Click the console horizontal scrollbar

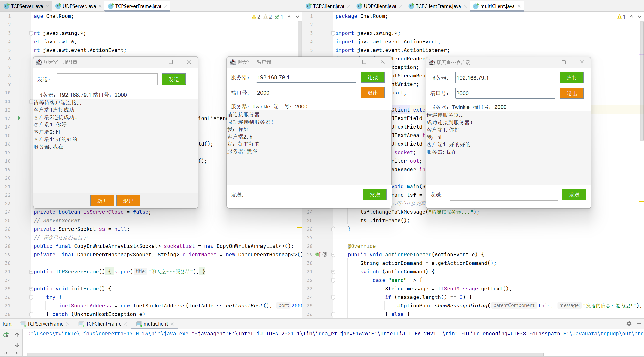tap(284, 354)
